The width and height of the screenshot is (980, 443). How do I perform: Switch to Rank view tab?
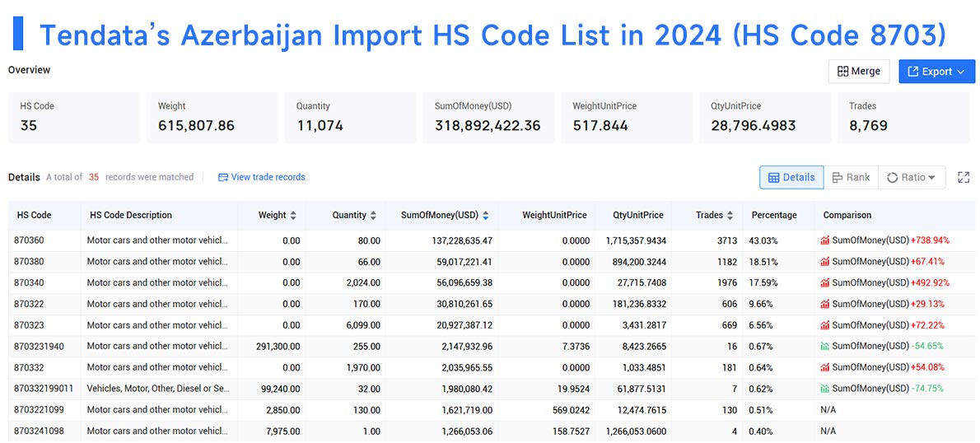[x=851, y=178]
